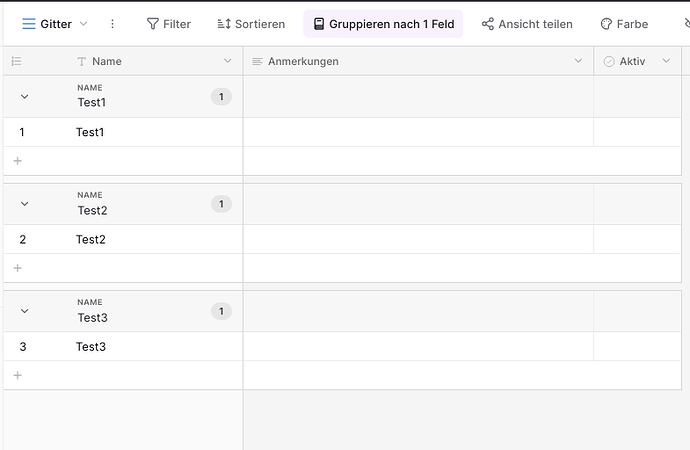Toggle Aktiv checkbox cell for Test1 row
Screen dimensions: 690x450
(x=637, y=132)
